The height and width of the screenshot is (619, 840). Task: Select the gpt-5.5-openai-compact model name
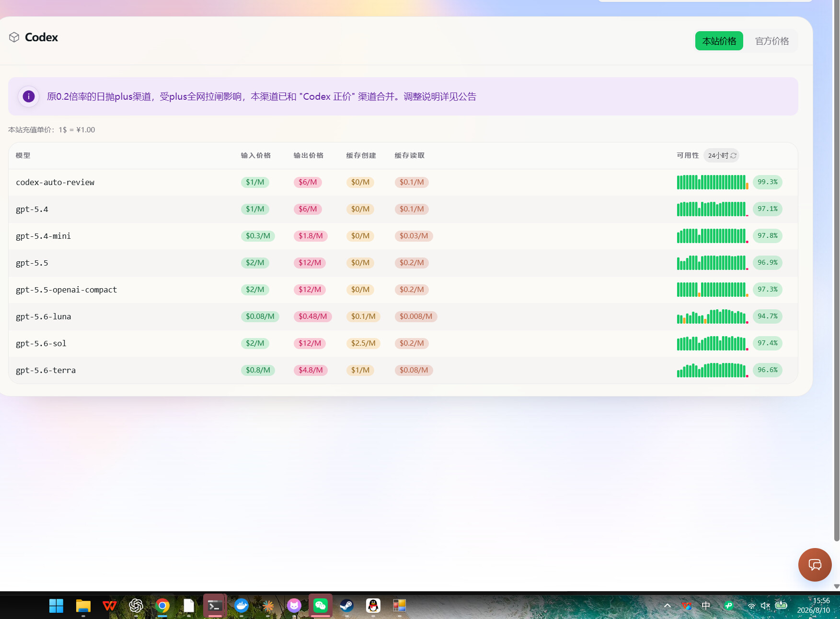coord(67,290)
